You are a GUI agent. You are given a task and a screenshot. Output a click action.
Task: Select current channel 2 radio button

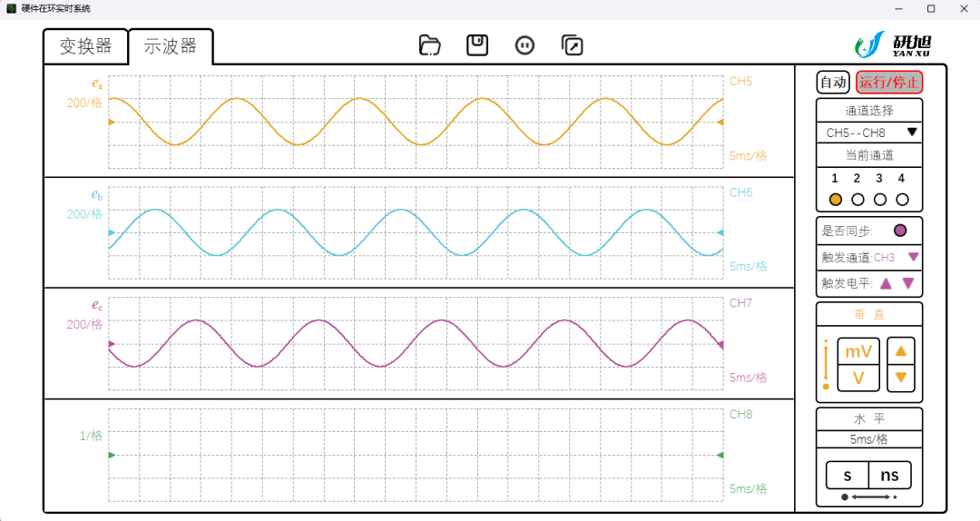point(857,200)
